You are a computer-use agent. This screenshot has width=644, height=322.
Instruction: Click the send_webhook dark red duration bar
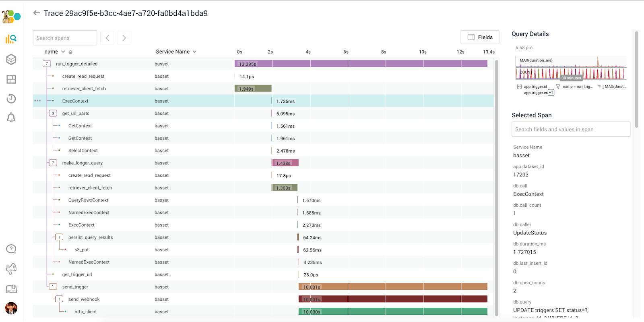point(393,299)
